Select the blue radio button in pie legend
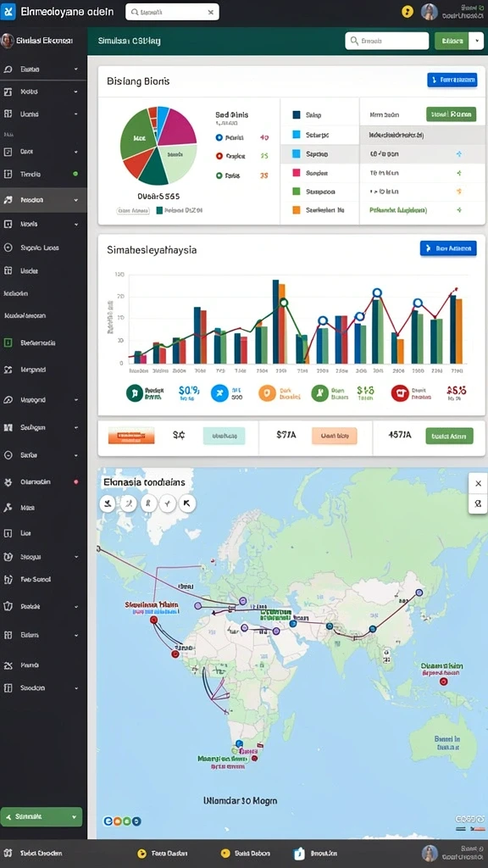The width and height of the screenshot is (488, 868). [x=219, y=137]
